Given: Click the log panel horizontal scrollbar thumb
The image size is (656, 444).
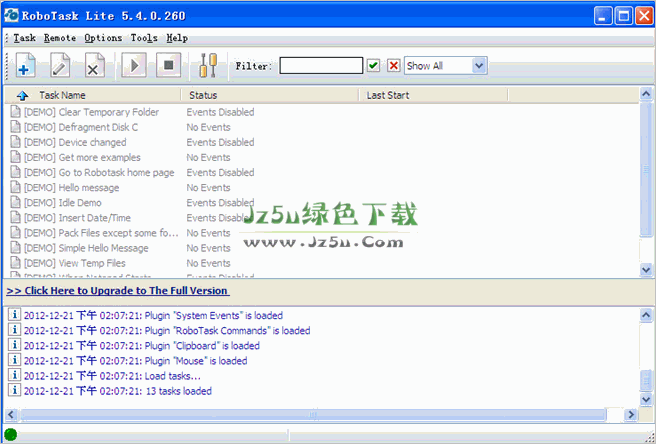Looking at the screenshot, I should 313,415.
